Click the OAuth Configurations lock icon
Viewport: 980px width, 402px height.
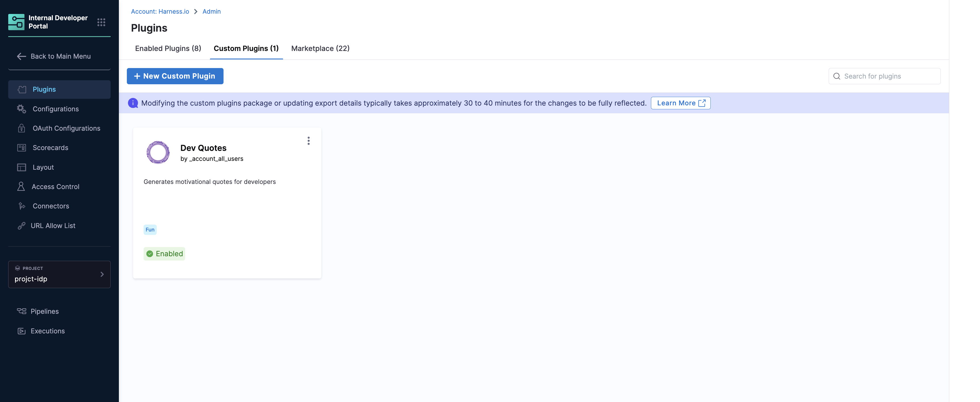[x=21, y=128]
